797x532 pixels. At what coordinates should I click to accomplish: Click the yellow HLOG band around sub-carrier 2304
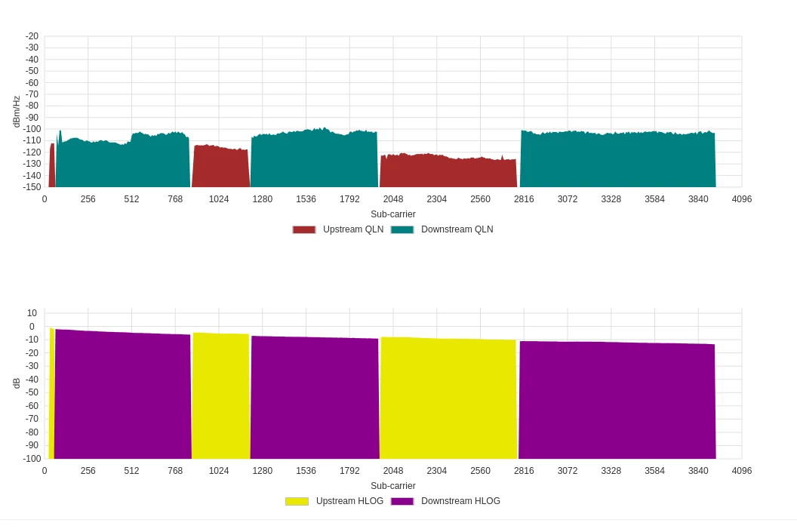click(448, 398)
